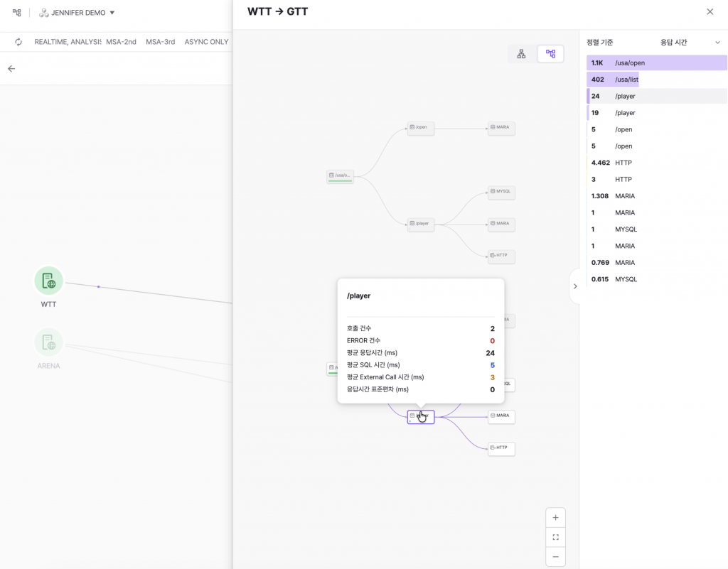728x569 pixels.
Task: Switch to hierarchy layout view toggle
Action: pos(521,54)
